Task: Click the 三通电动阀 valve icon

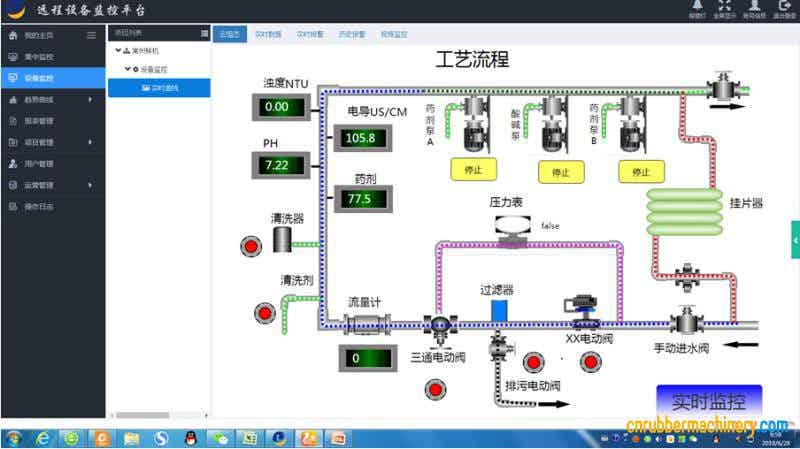Action: pyautogui.click(x=437, y=325)
